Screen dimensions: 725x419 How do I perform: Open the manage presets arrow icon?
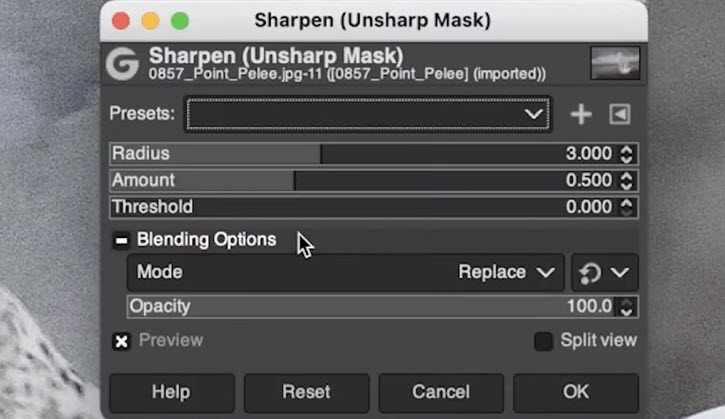(620, 114)
